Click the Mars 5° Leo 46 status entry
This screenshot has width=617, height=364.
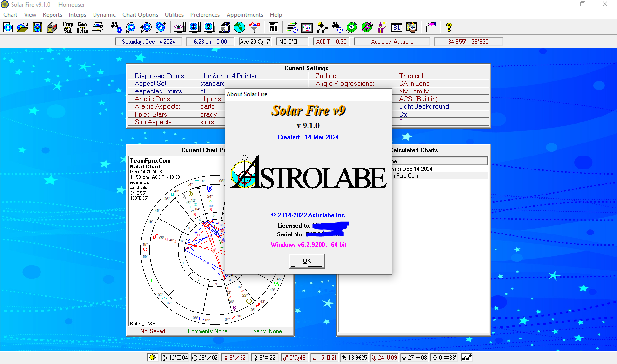(x=296, y=358)
